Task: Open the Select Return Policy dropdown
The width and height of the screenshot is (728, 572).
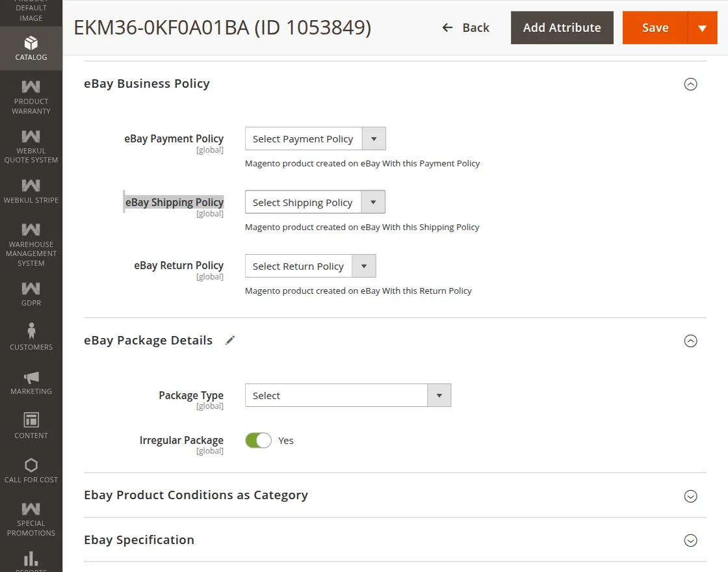Action: click(310, 266)
